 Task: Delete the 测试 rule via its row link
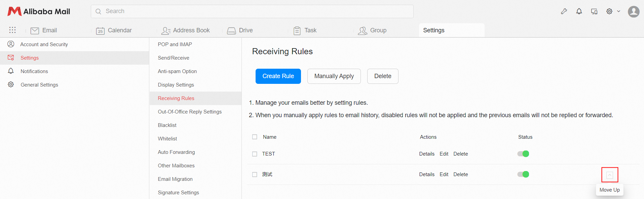coord(461,174)
